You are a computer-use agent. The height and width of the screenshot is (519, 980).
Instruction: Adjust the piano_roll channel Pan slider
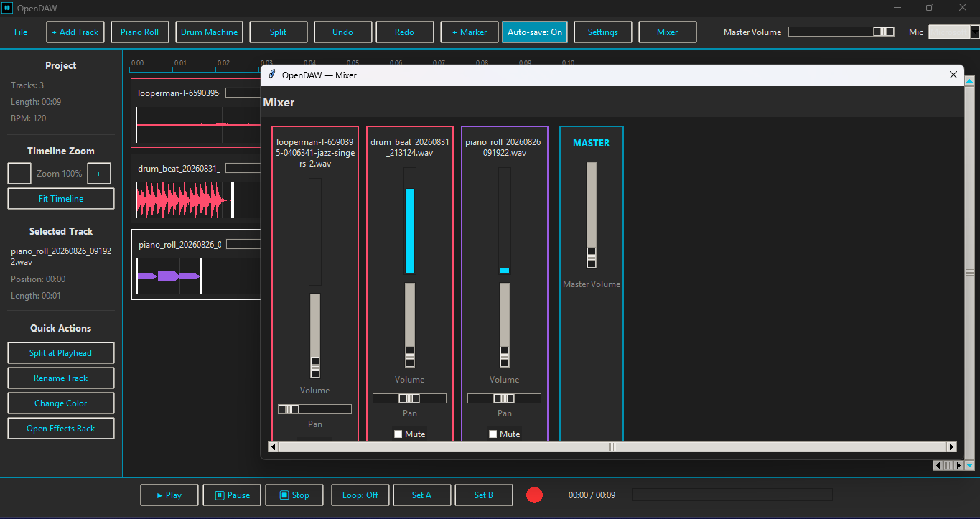(505, 398)
